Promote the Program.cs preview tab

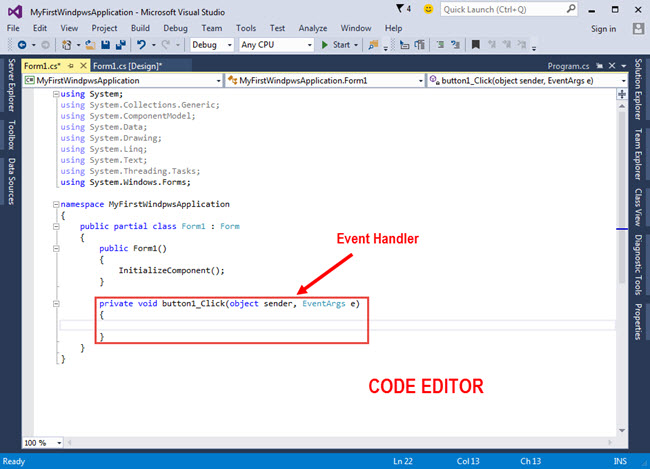point(599,66)
